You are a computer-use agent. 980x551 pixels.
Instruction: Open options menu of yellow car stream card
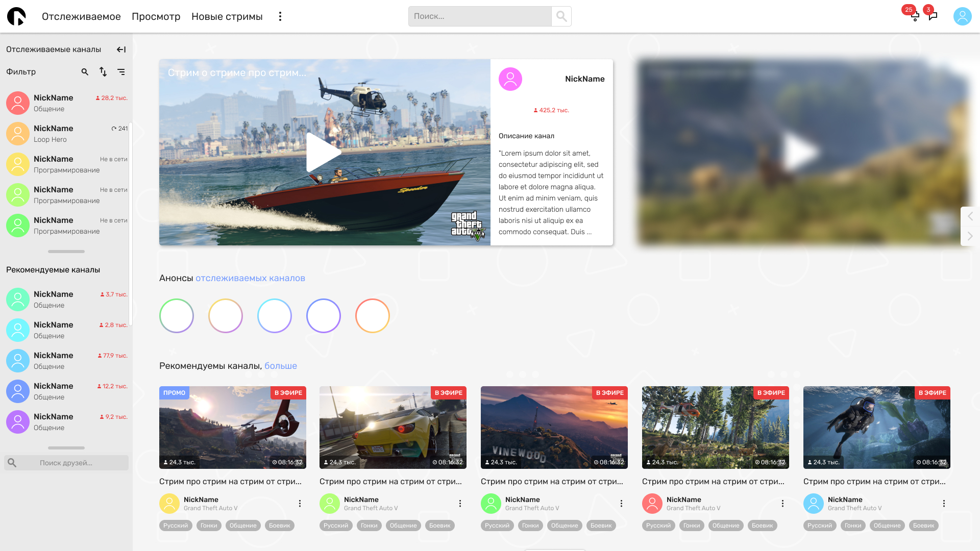pyautogui.click(x=460, y=504)
